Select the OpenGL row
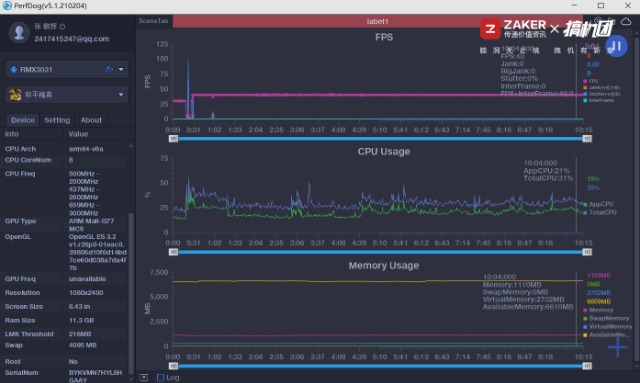The width and height of the screenshot is (640, 383). (x=65, y=252)
